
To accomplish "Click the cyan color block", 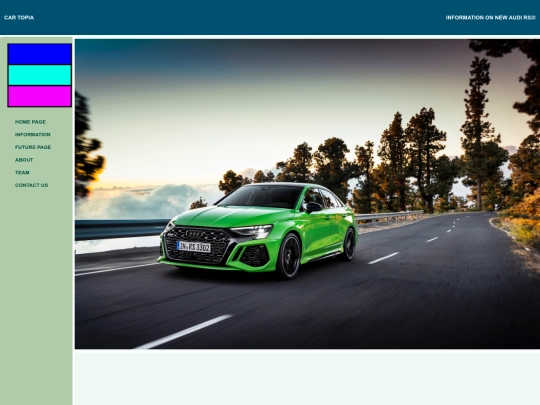I will click(x=40, y=75).
